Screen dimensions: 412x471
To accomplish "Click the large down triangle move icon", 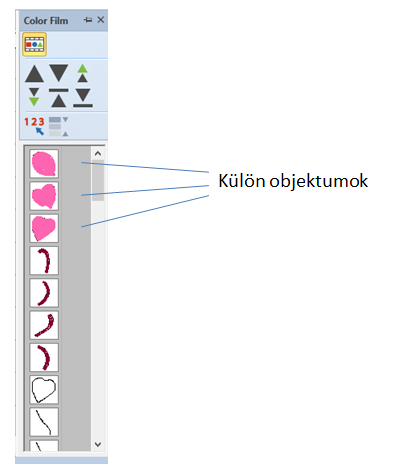I will pyautogui.click(x=59, y=73).
